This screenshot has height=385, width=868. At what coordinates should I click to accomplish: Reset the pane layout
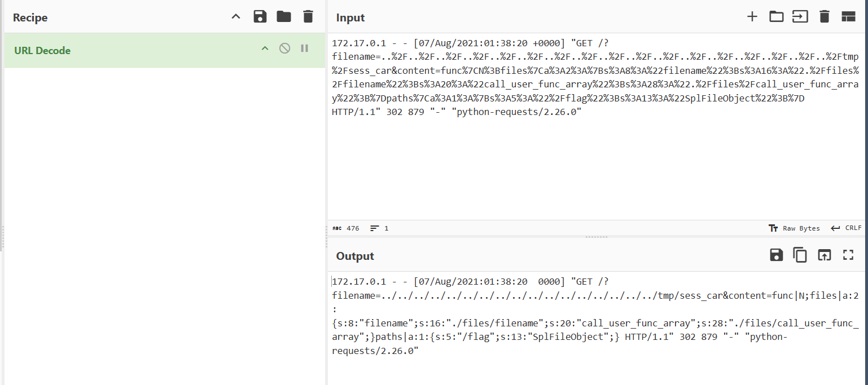(848, 17)
